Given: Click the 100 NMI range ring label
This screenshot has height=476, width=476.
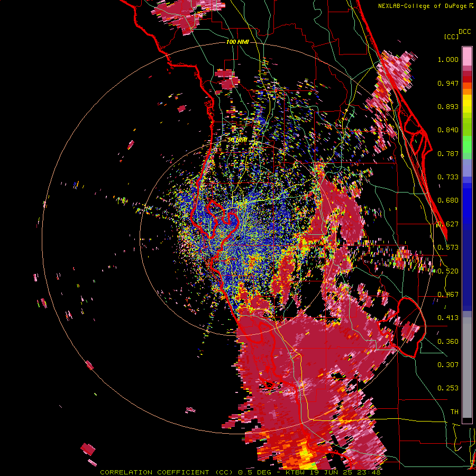Looking at the screenshot, I should pos(237,42).
